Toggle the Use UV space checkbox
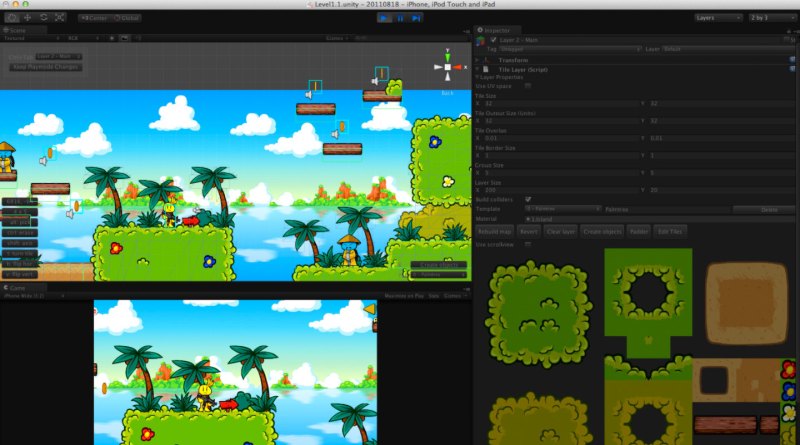Viewport: 800px width, 445px height. click(528, 86)
